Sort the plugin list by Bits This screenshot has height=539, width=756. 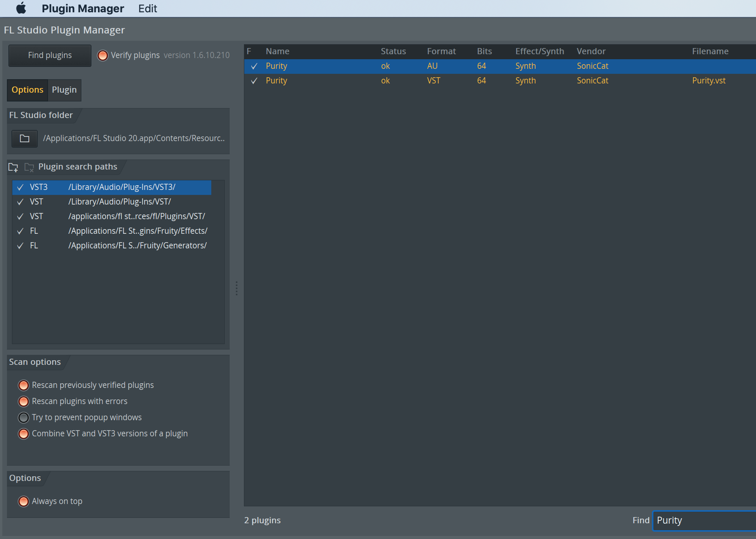(x=484, y=52)
